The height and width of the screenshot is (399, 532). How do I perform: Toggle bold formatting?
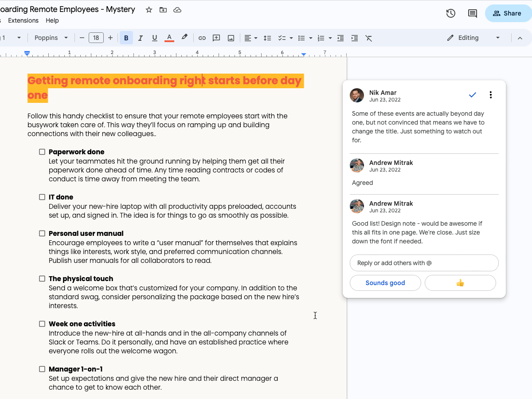pos(126,38)
